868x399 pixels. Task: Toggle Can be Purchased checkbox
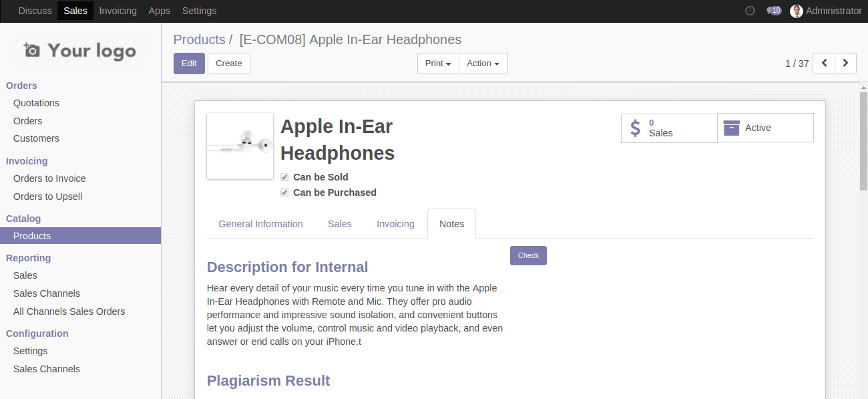click(x=284, y=192)
